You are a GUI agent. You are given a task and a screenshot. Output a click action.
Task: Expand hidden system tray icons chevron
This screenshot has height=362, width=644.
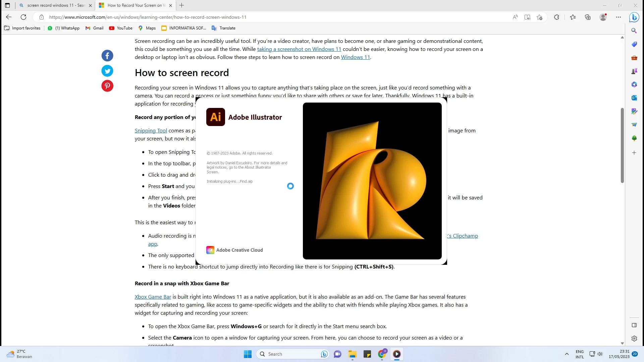[x=567, y=354]
